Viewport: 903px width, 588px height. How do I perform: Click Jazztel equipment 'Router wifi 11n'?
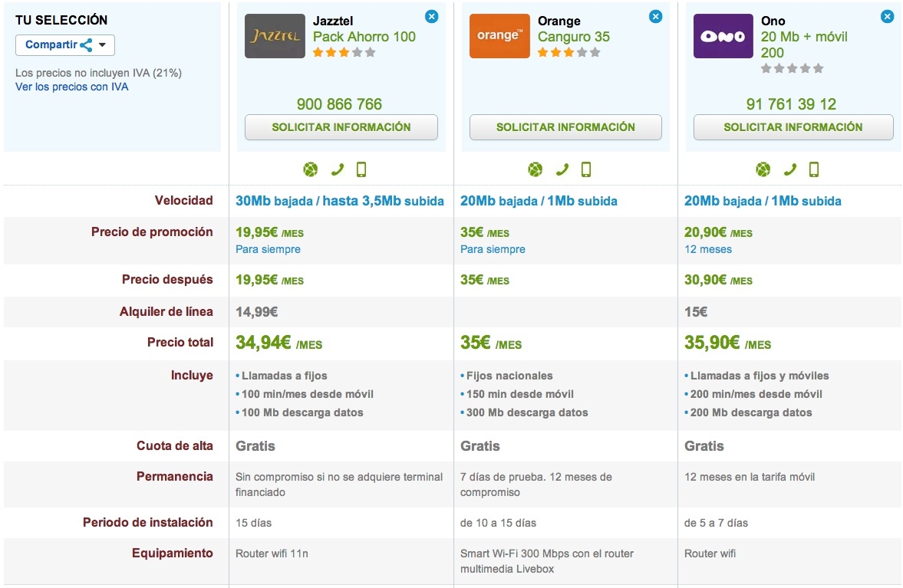coord(272,554)
